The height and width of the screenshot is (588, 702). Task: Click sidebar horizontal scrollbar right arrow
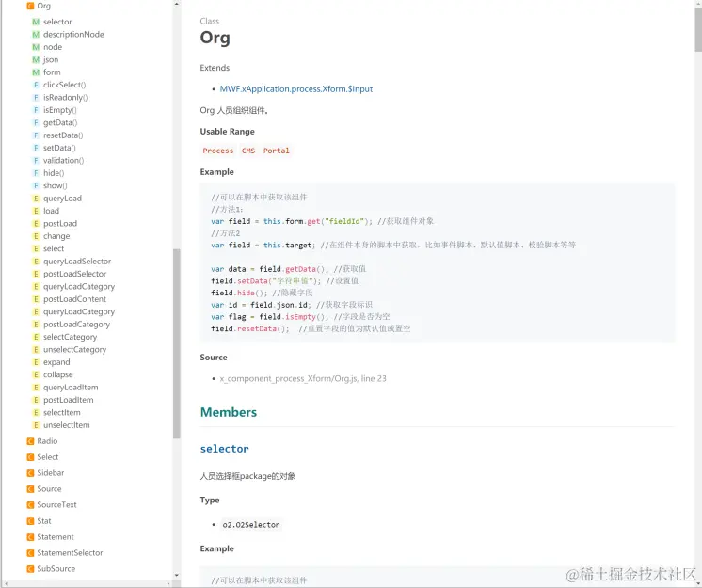click(x=168, y=583)
